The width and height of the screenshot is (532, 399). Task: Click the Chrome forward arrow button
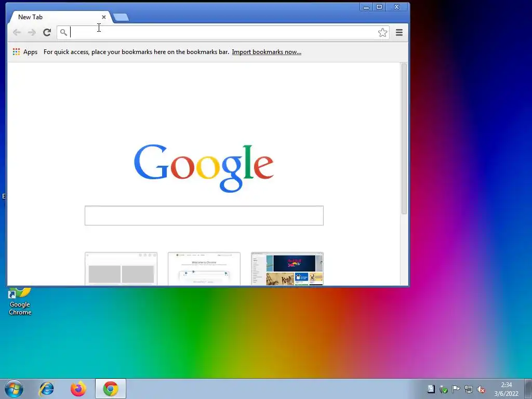pos(32,32)
